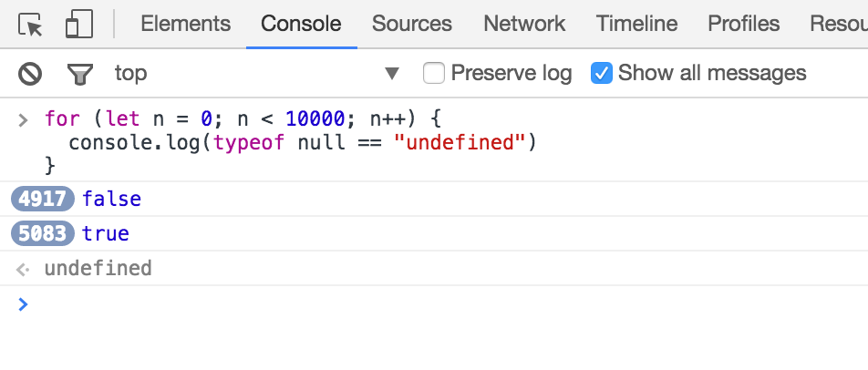Switch to the Network tab
This screenshot has width=868, height=370.
pyautogui.click(x=524, y=24)
